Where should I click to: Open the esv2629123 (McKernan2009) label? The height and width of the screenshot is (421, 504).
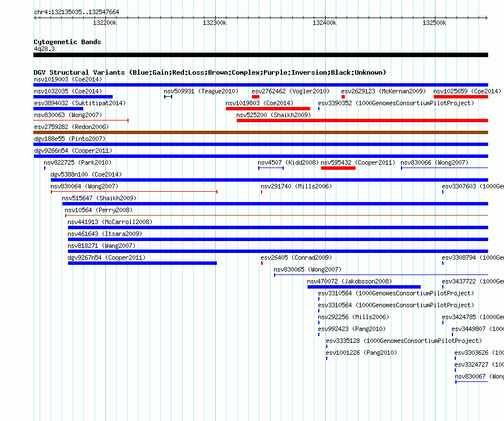[383, 91]
